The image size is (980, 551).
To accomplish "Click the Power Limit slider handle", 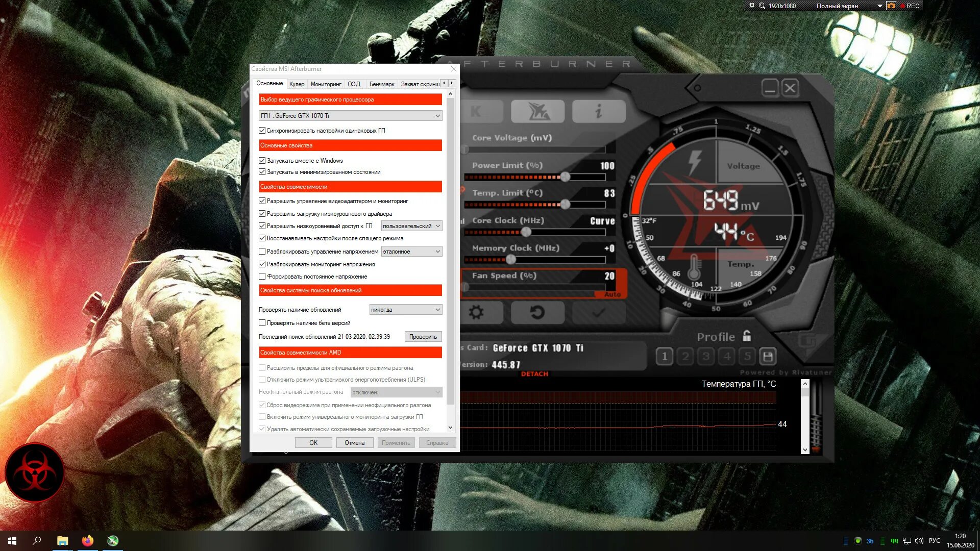I will click(565, 177).
